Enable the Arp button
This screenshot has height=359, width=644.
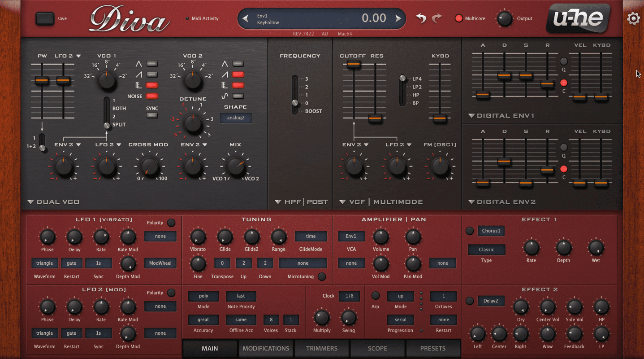pos(376,296)
